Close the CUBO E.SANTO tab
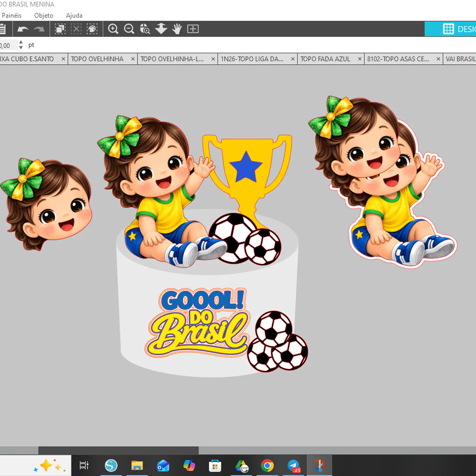476x476 pixels. (x=63, y=59)
